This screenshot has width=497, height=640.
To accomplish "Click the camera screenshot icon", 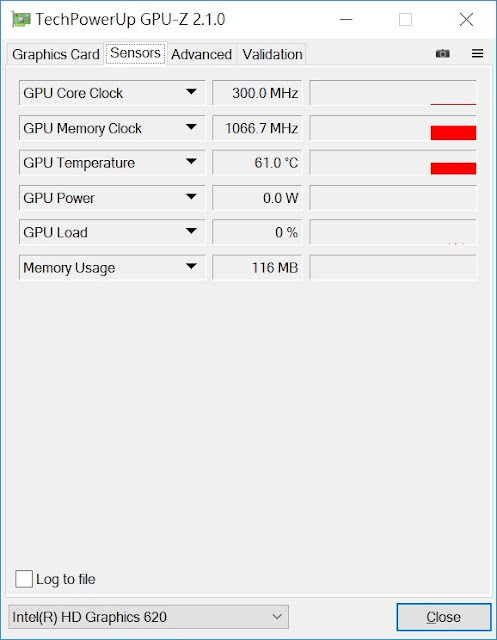I will pos(442,53).
